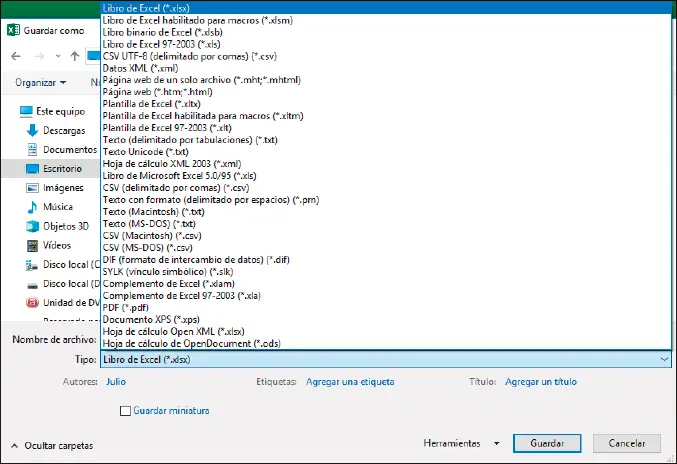Choose Documento XPS (*.xps) file type
The height and width of the screenshot is (464, 677).
coord(386,319)
